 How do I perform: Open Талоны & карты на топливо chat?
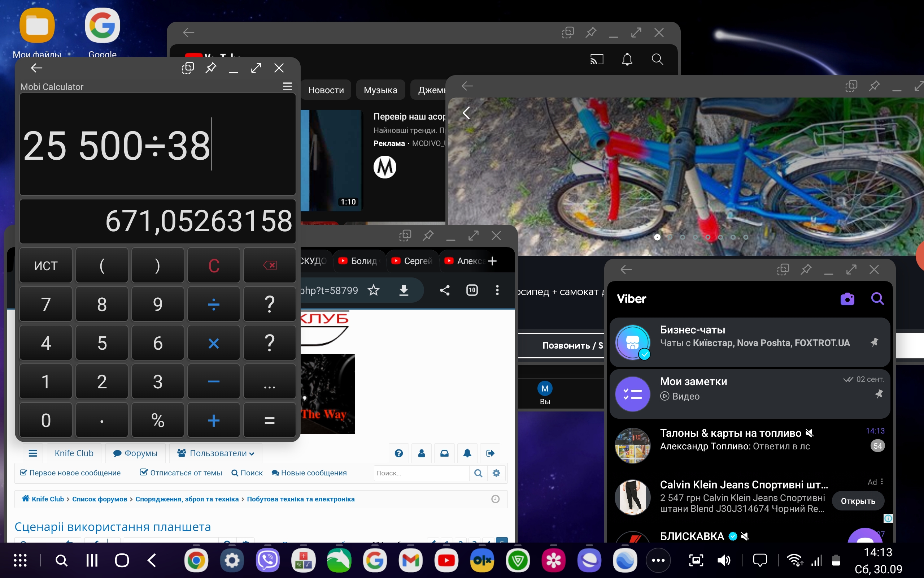750,445
